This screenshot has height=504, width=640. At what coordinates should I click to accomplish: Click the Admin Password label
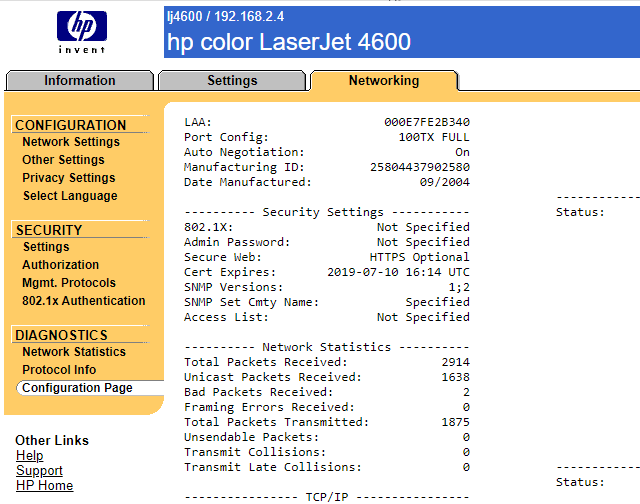(237, 242)
